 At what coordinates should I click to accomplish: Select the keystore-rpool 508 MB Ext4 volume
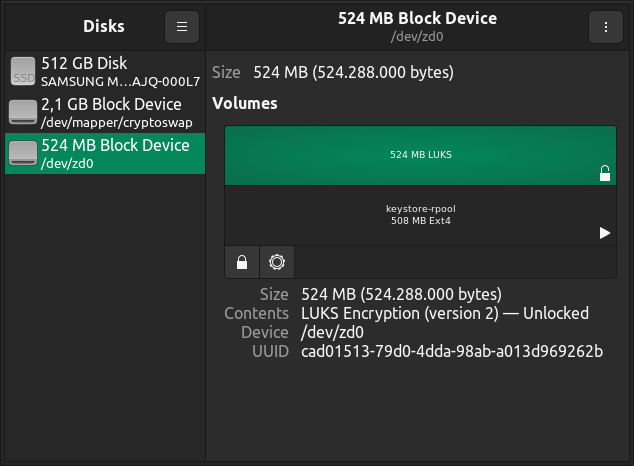[421, 215]
